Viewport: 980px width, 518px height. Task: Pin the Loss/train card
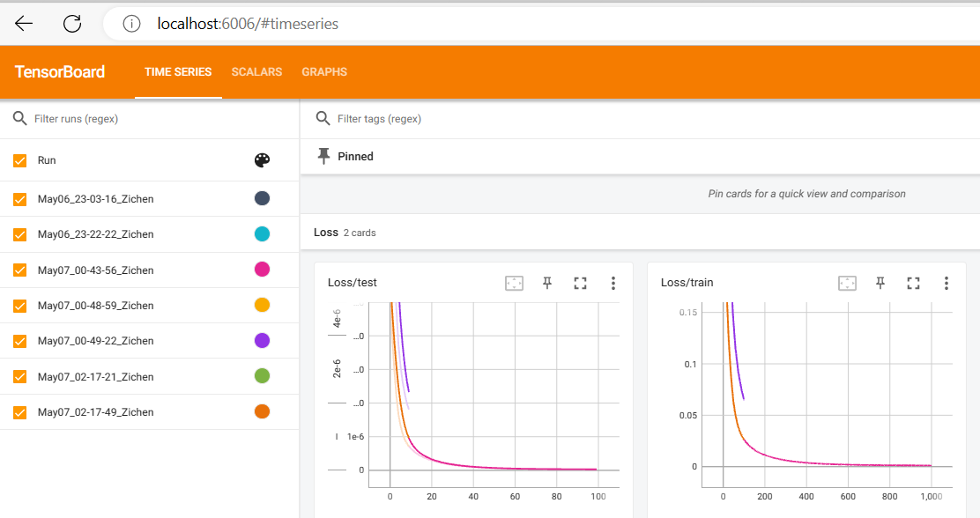pyautogui.click(x=880, y=283)
